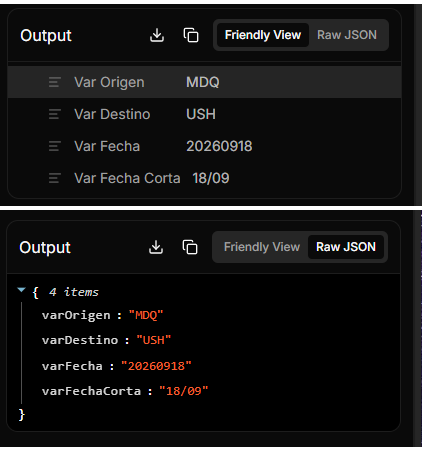This screenshot has height=450, width=422.
Task: Download output from the bottom Output panel
Action: point(156,247)
